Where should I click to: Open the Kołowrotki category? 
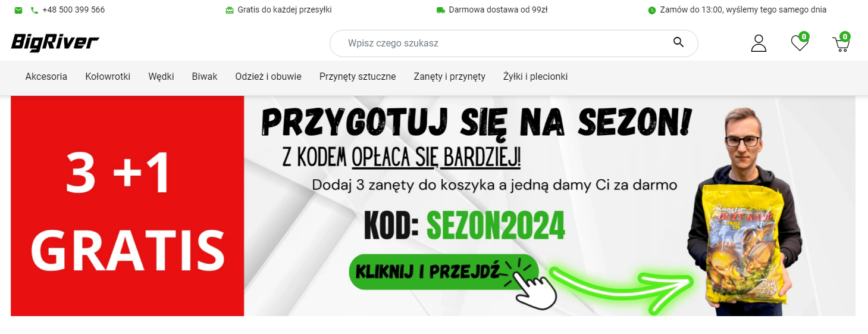pyautogui.click(x=108, y=77)
